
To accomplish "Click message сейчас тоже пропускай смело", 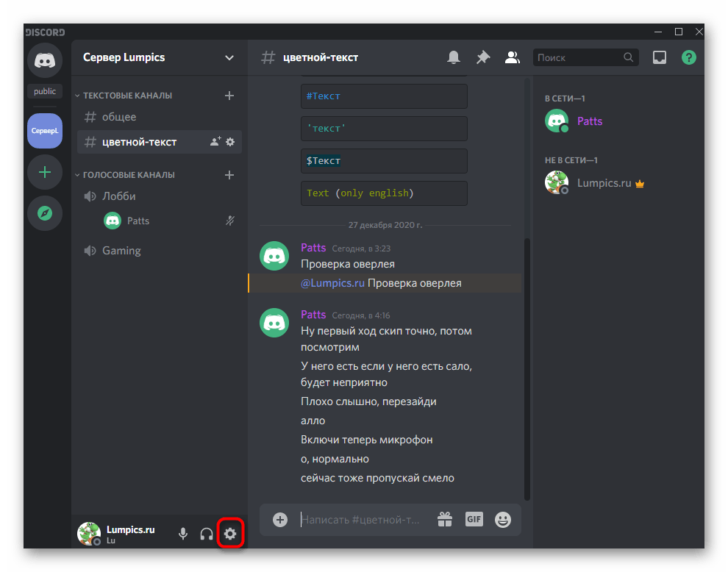I will coord(377,478).
